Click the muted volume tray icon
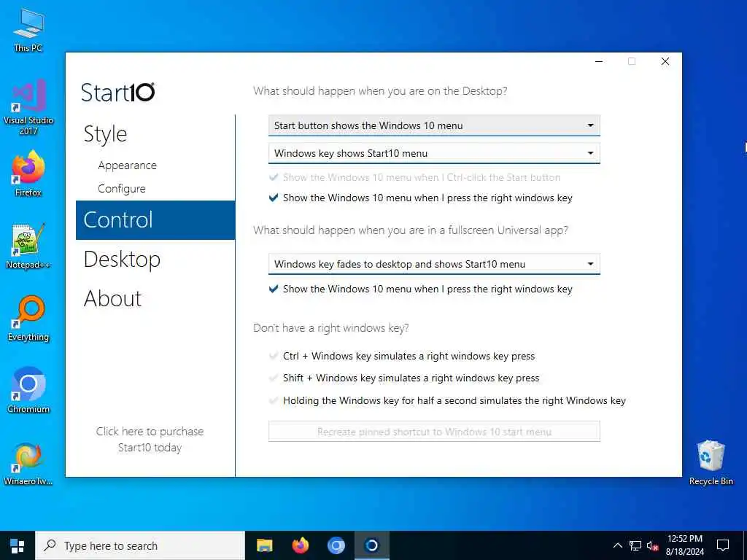 (653, 545)
